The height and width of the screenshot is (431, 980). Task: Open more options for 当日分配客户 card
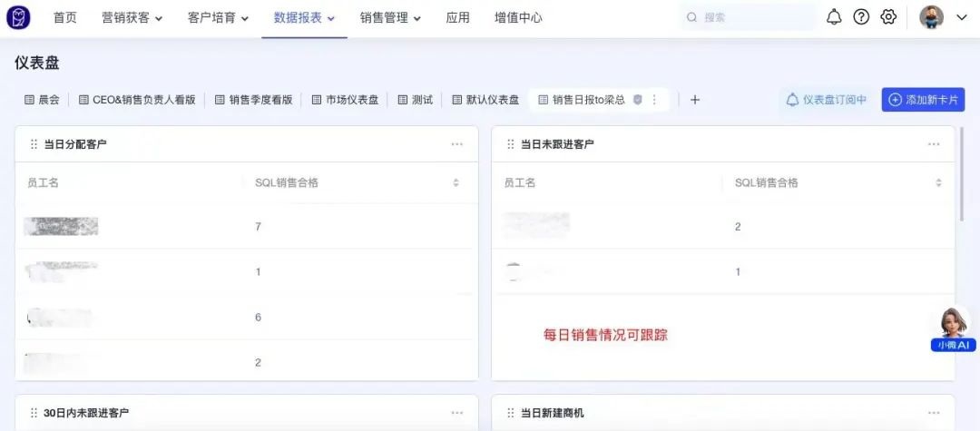(x=457, y=144)
